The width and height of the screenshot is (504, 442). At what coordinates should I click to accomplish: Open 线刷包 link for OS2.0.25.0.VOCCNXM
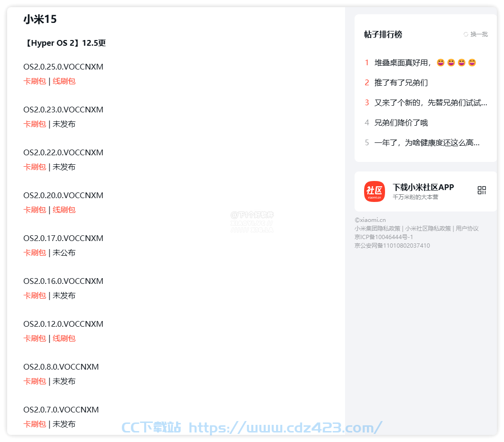pyautogui.click(x=64, y=81)
